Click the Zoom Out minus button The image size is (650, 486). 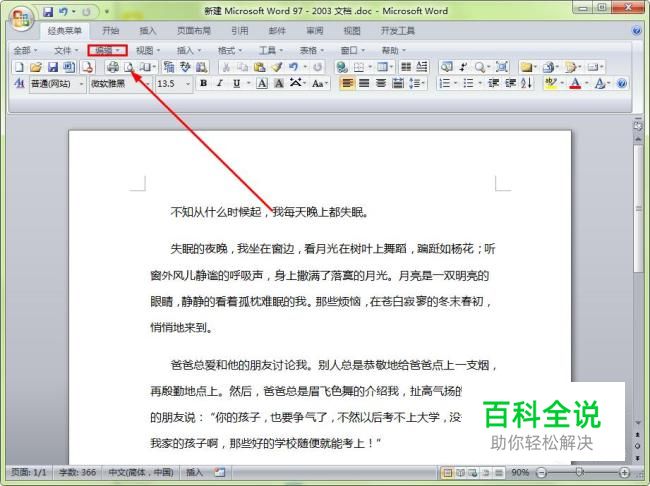[x=541, y=473]
